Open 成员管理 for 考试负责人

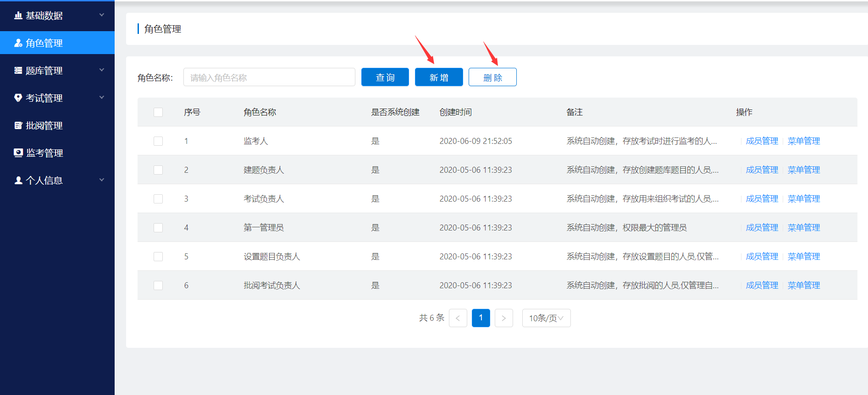[762, 199]
